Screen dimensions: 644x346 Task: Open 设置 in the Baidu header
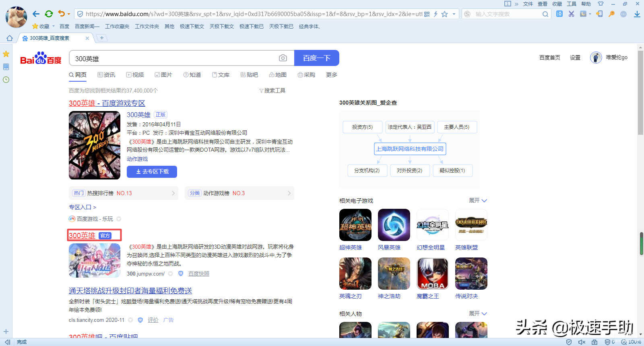(x=575, y=58)
